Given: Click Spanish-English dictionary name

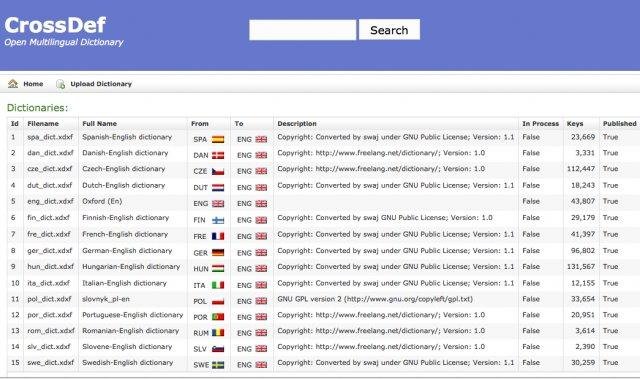Looking at the screenshot, I should point(127,137).
